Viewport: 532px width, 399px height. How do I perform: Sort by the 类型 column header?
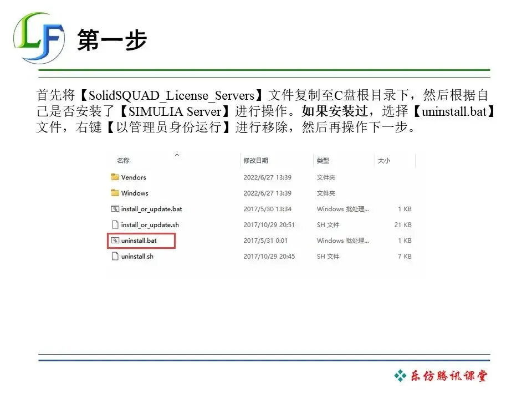click(323, 161)
